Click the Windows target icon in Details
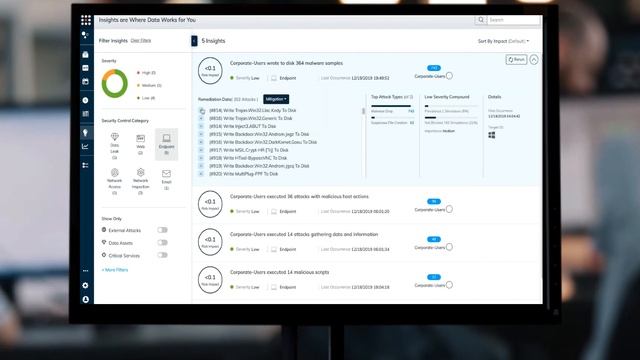Viewport: 640px width, 360px height. [492, 135]
